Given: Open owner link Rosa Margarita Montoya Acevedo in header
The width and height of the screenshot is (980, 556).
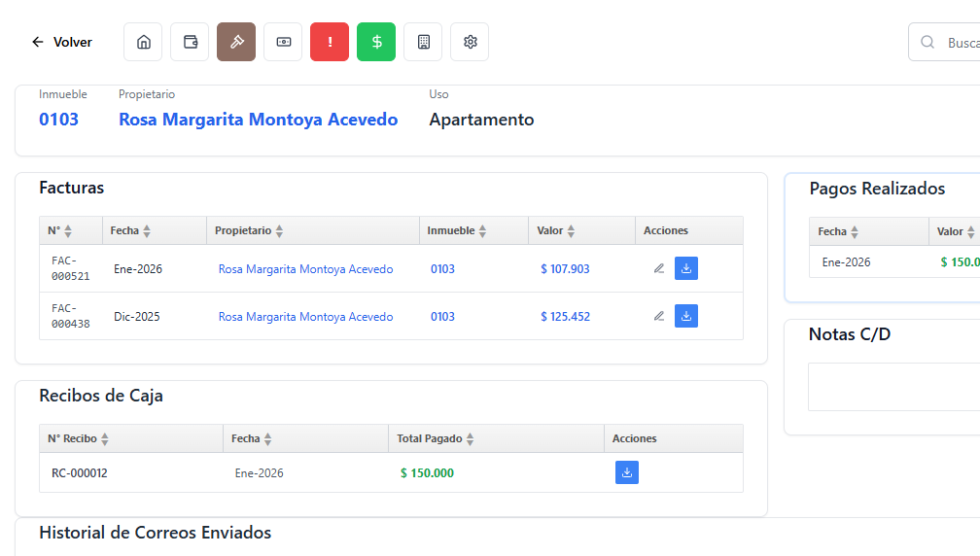Looking at the screenshot, I should pos(258,120).
